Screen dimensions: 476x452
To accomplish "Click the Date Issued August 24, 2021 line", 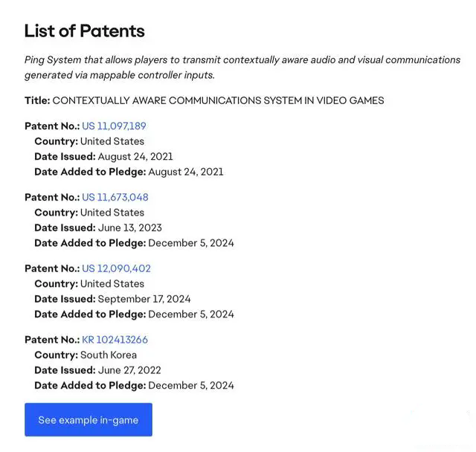I will point(103,157).
